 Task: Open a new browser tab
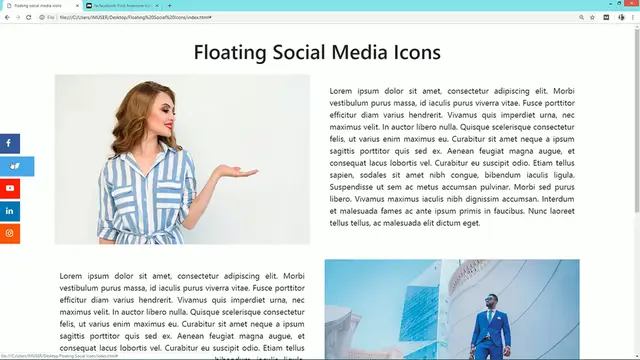169,6
